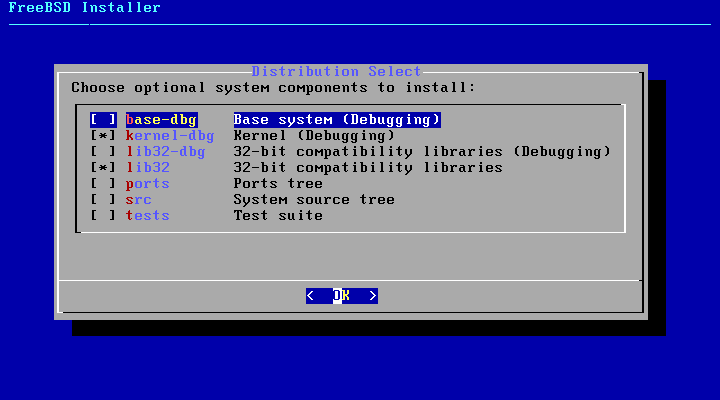Image resolution: width=720 pixels, height=400 pixels.
Task: Click the 'Ports tree' description
Action: [278, 184]
